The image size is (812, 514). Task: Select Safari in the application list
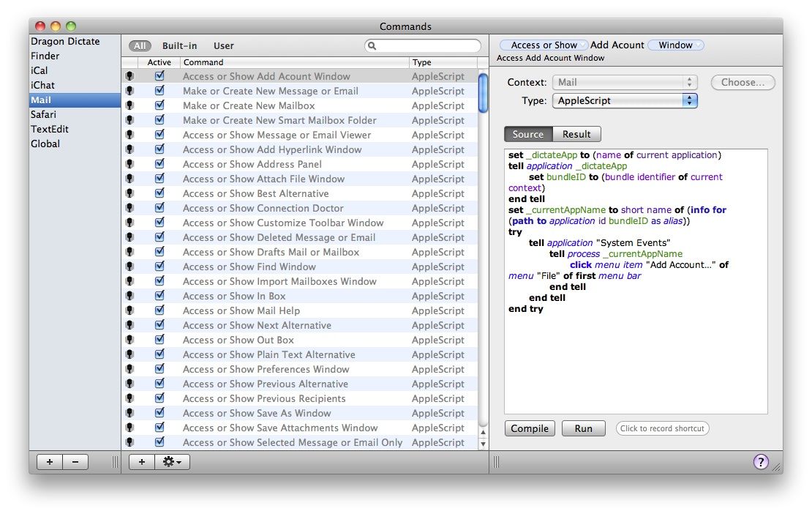(75, 114)
